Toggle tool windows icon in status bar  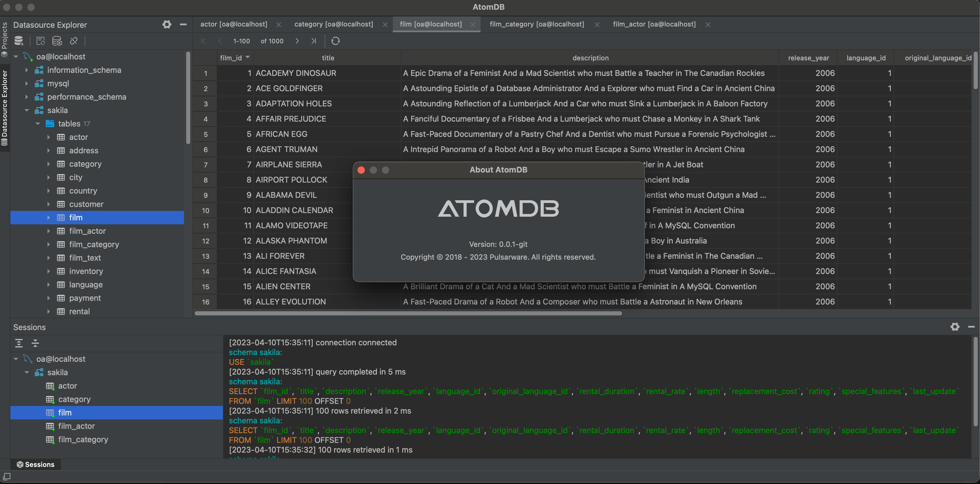(6, 476)
